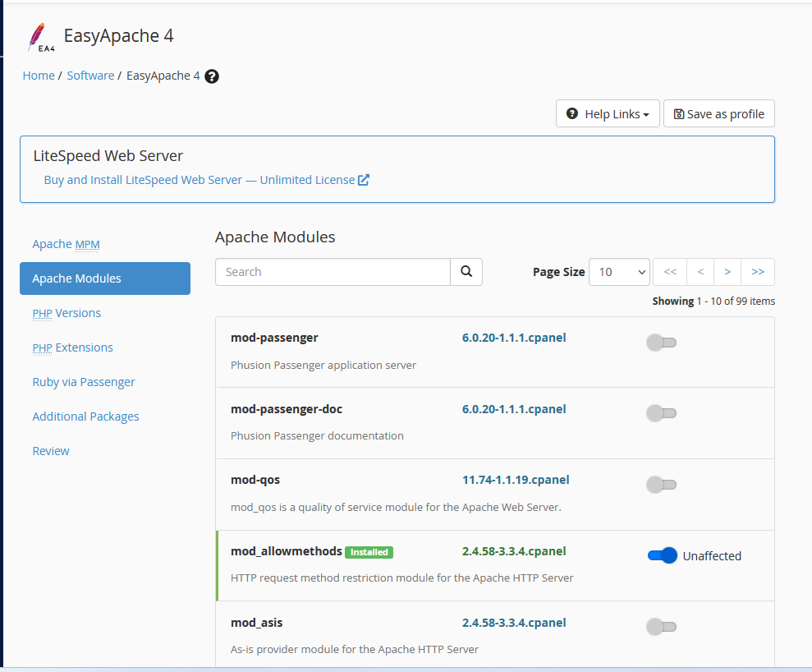Image resolution: width=812 pixels, height=672 pixels.
Task: Click the EasyApache 4 feather logo
Action: coord(41,37)
